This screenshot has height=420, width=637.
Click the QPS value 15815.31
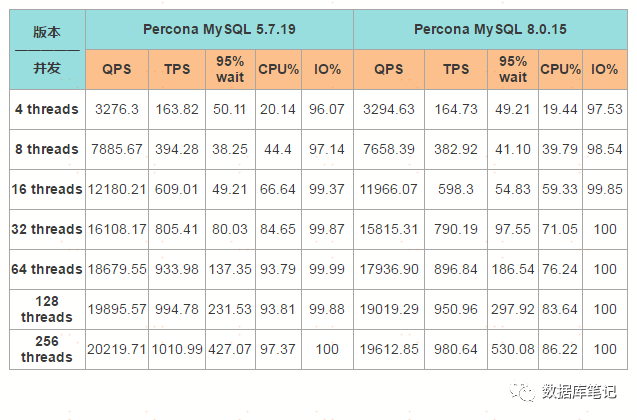388,229
